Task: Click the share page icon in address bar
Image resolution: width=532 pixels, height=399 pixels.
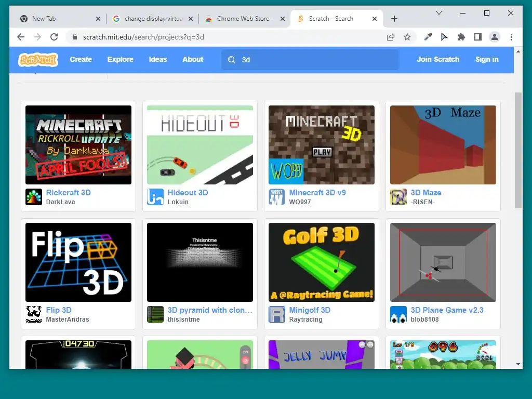Action: click(x=391, y=37)
